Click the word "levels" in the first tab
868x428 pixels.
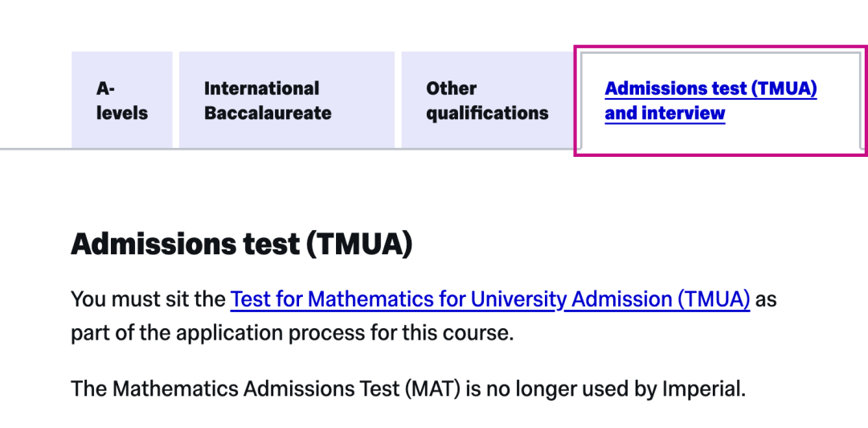(x=122, y=113)
